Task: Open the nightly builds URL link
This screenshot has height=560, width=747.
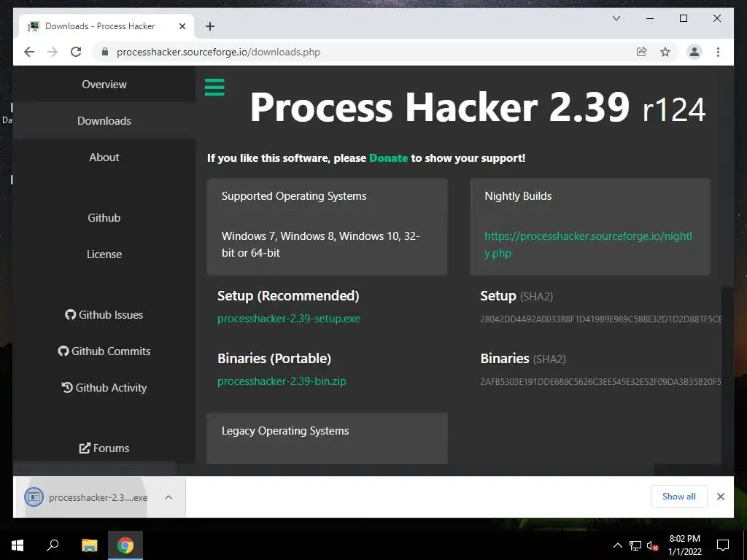Action: 588,244
